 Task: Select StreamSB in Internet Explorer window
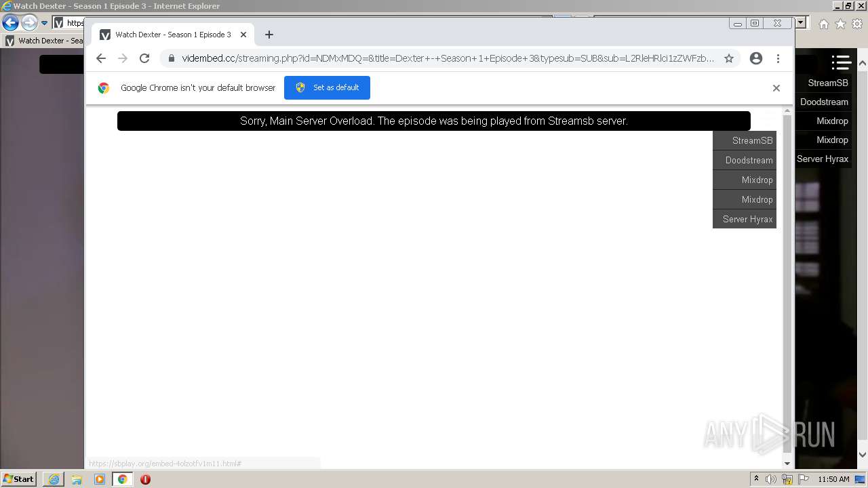point(824,83)
